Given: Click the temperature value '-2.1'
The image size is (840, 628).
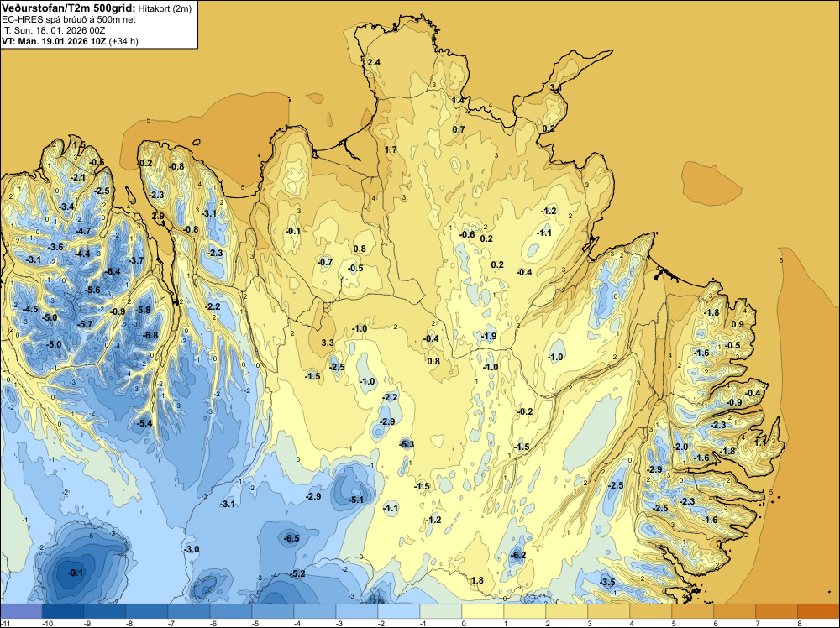Looking at the screenshot, I should coord(78,178).
